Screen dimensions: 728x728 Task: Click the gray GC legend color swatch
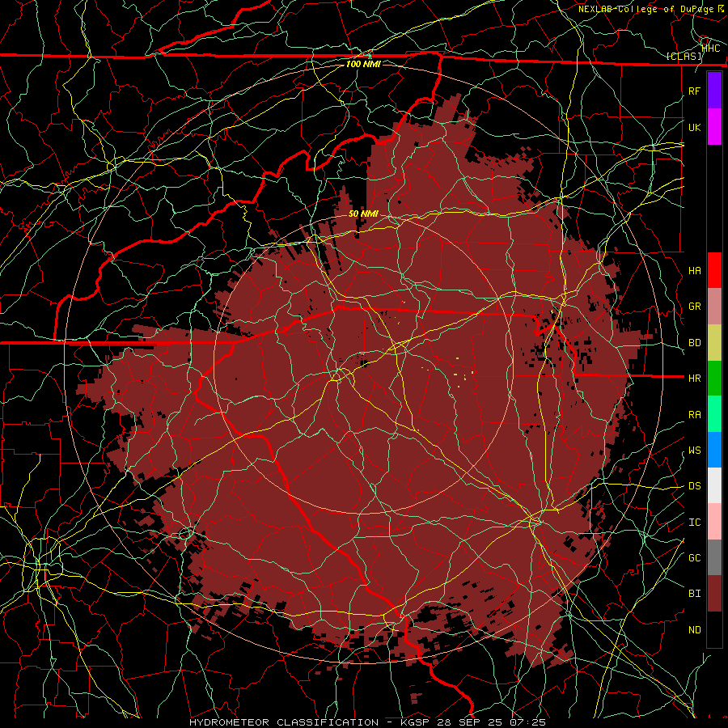(714, 557)
